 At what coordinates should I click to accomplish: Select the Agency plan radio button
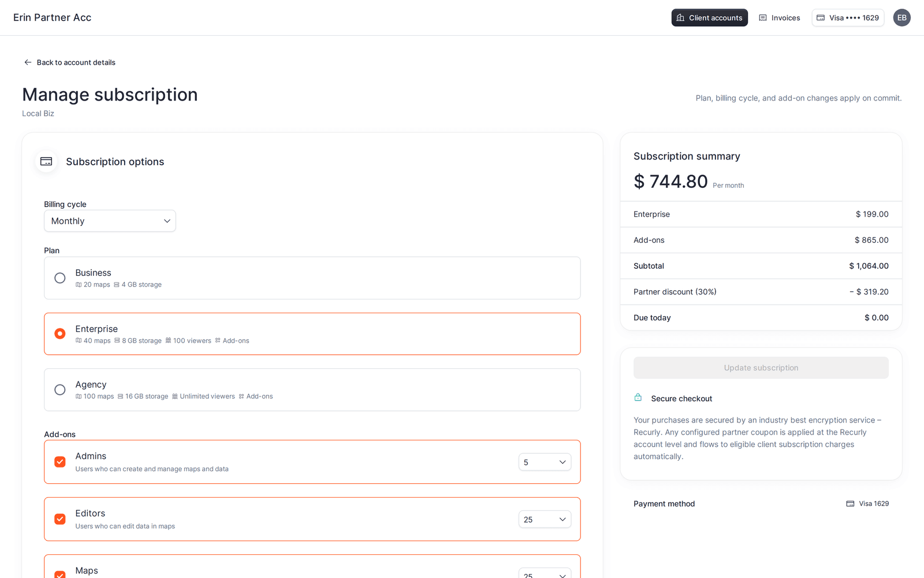(60, 390)
